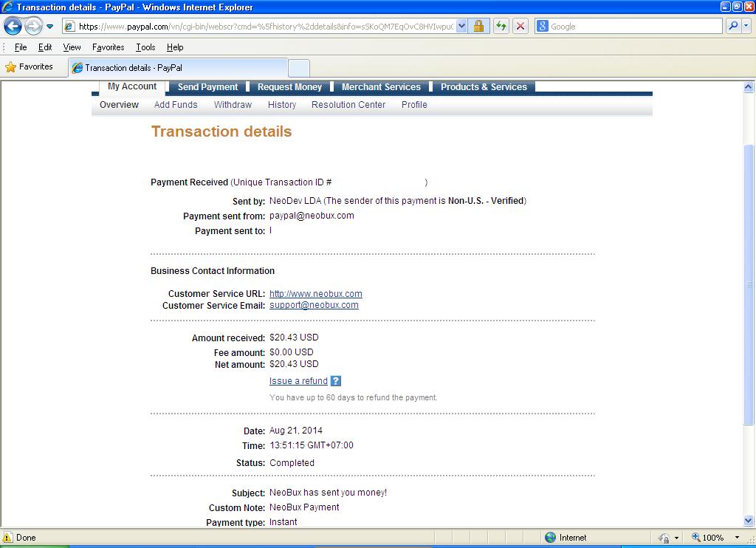Click the Stop loading X icon
756x548 pixels.
pyautogui.click(x=520, y=27)
